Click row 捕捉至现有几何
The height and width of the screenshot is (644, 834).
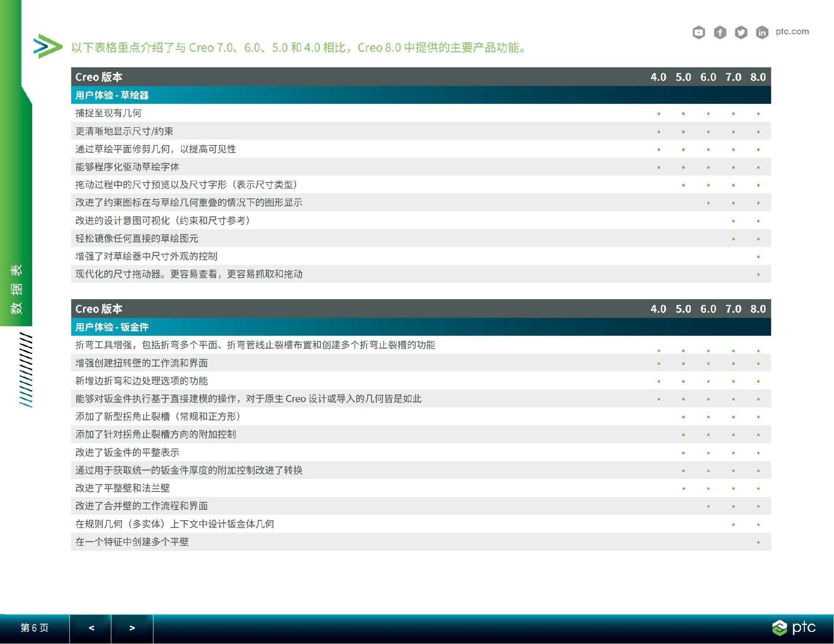421,113
